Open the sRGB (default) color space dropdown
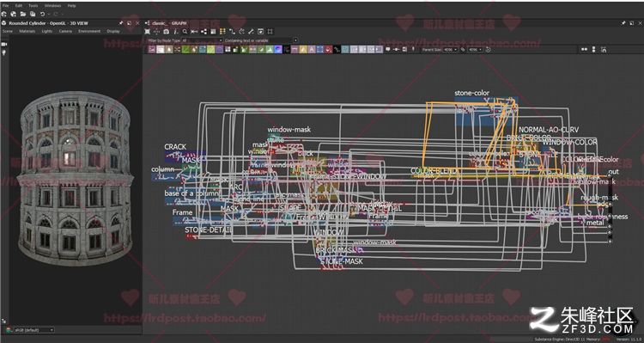 [33, 330]
